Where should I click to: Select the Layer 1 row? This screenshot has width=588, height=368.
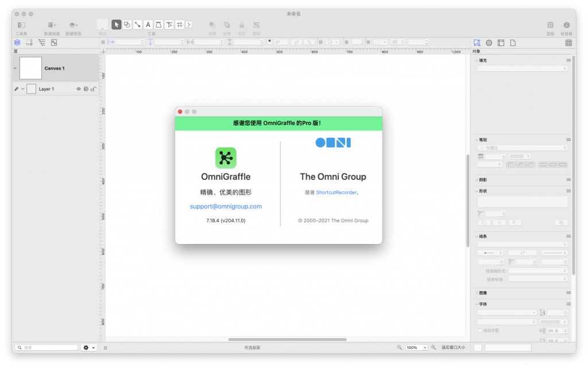(x=56, y=89)
